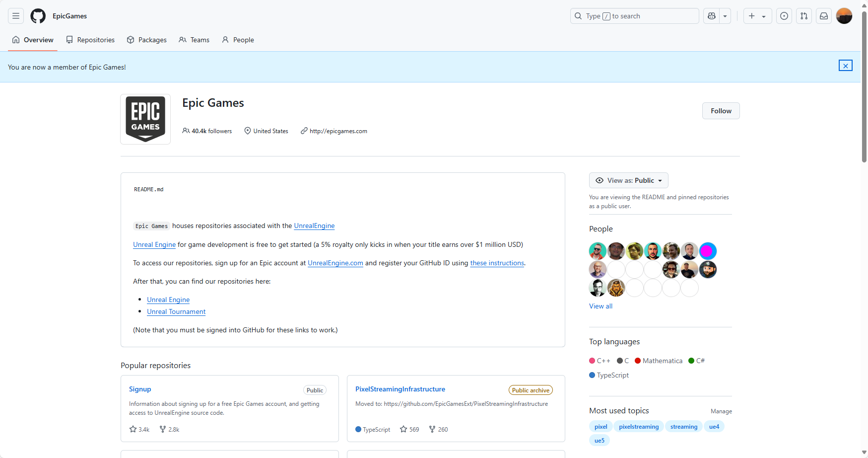Click the Epic Games logo image

coord(145,119)
